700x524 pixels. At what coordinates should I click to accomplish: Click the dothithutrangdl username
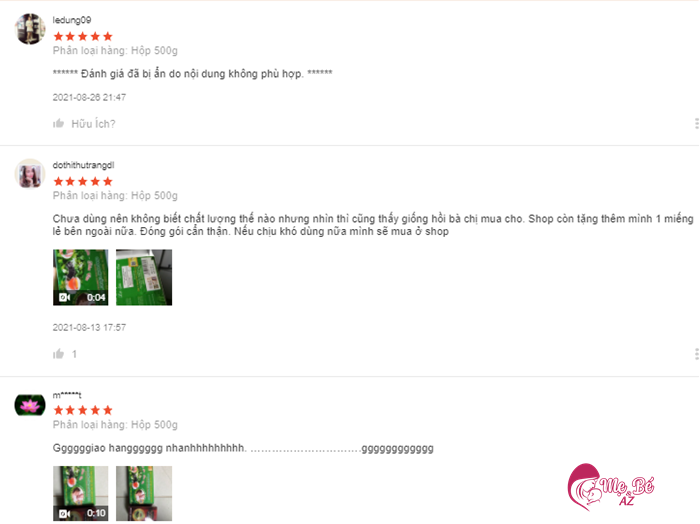(83, 165)
